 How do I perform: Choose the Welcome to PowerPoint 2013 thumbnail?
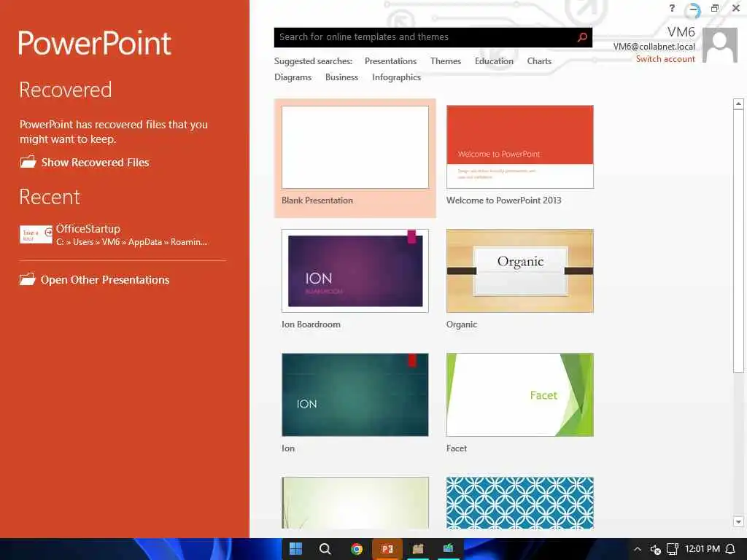519,147
